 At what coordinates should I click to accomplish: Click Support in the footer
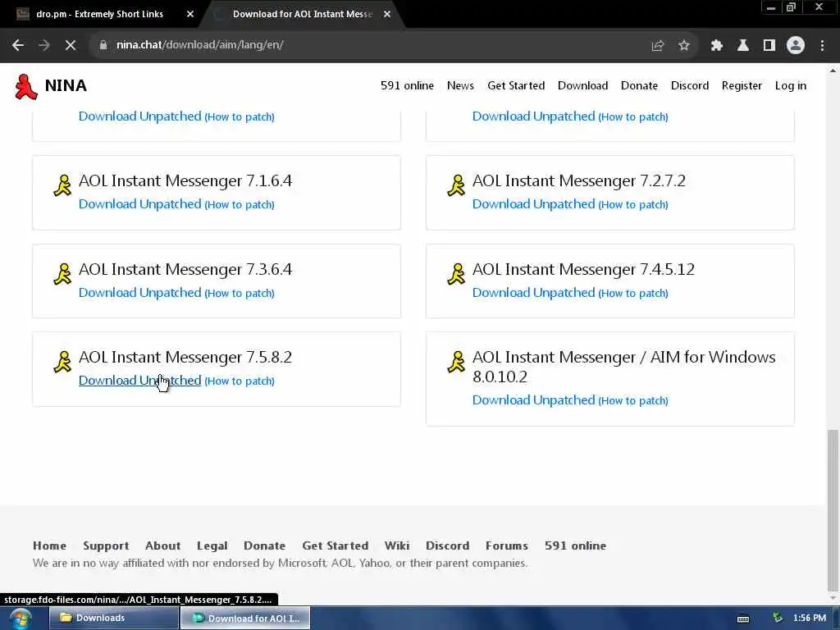point(106,546)
